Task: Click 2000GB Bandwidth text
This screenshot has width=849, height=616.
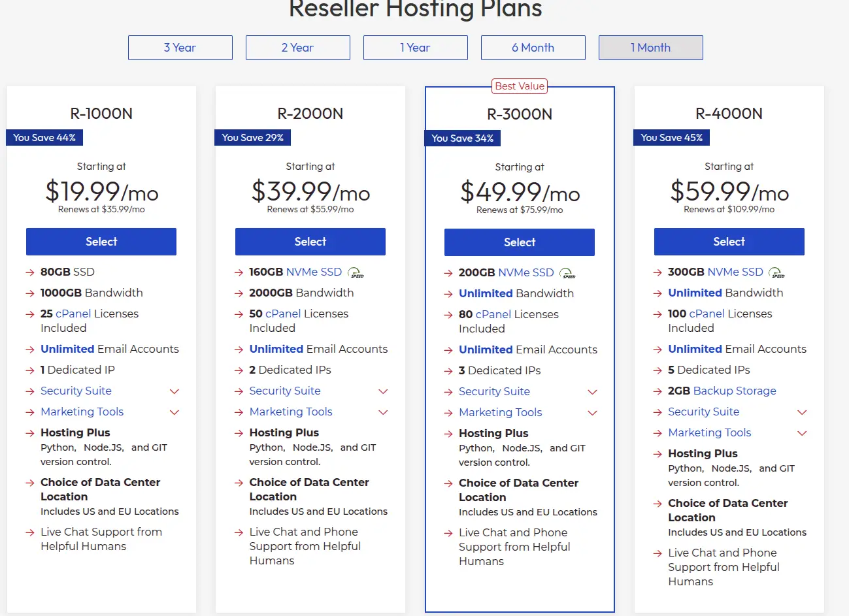Action: pyautogui.click(x=301, y=293)
